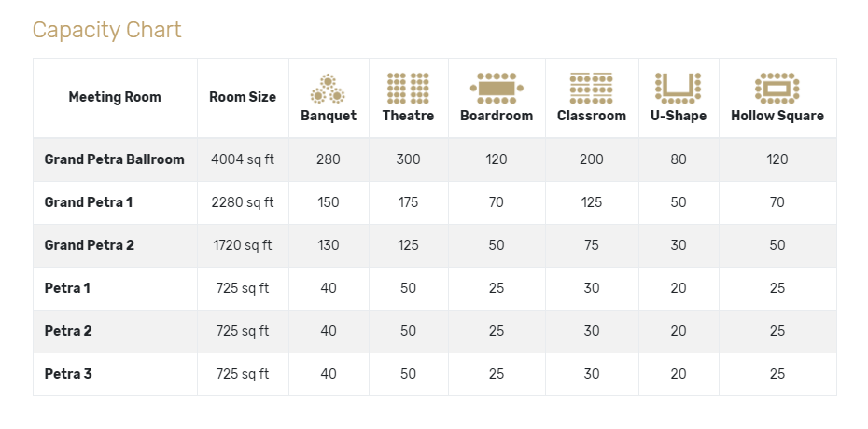868x429 pixels.
Task: Select the Grand Petra Ballroom row label
Action: 115,159
